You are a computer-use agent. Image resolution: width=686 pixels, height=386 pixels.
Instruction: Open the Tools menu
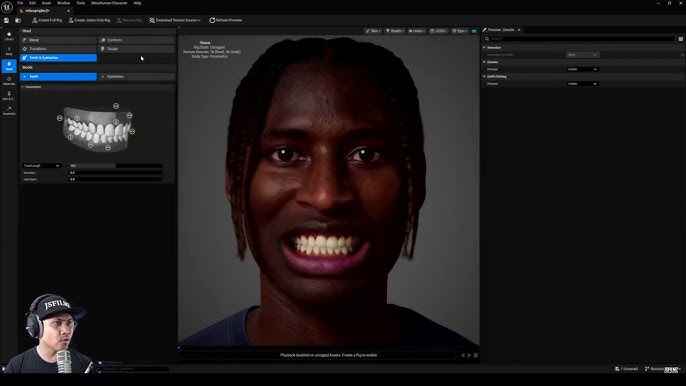[80, 3]
